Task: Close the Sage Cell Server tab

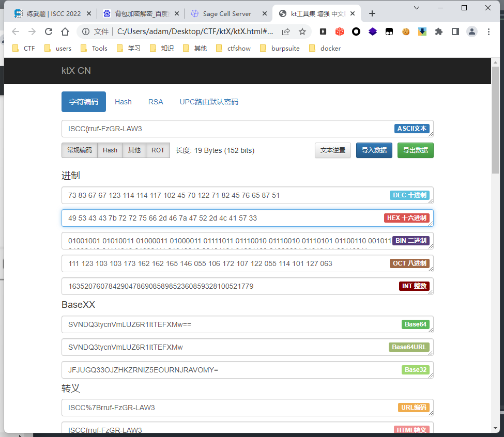Action: [x=265, y=13]
